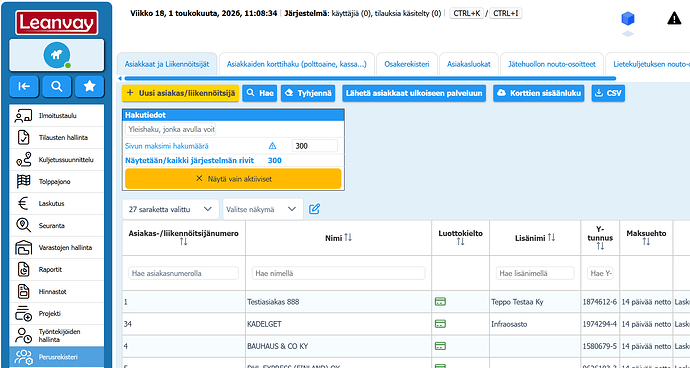Collapse the sidebar with arrow button
Viewport: 690px width, 368px height.
[24, 86]
